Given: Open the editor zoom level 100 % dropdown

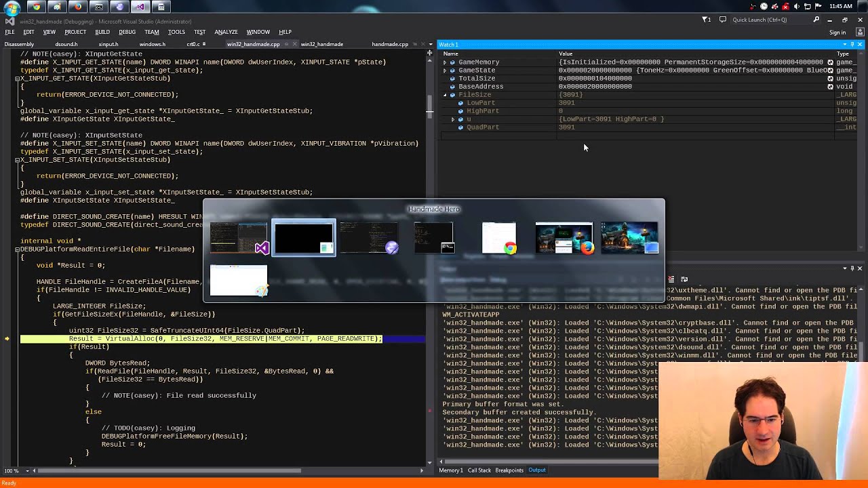Looking at the screenshot, I should 28,470.
